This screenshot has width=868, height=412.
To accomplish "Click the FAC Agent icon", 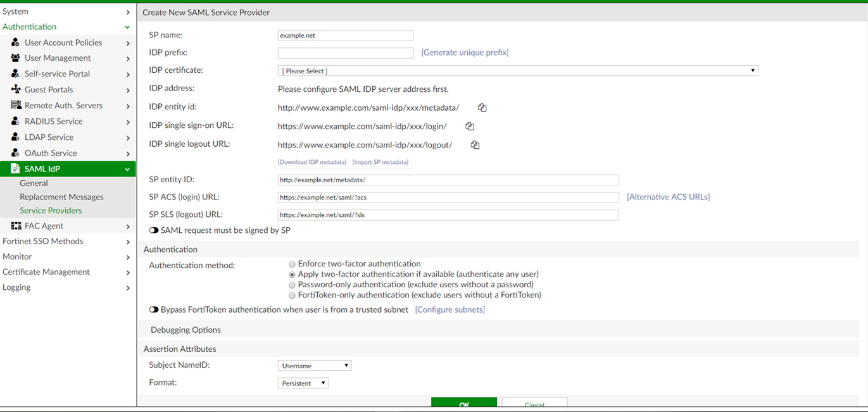I will click(15, 226).
